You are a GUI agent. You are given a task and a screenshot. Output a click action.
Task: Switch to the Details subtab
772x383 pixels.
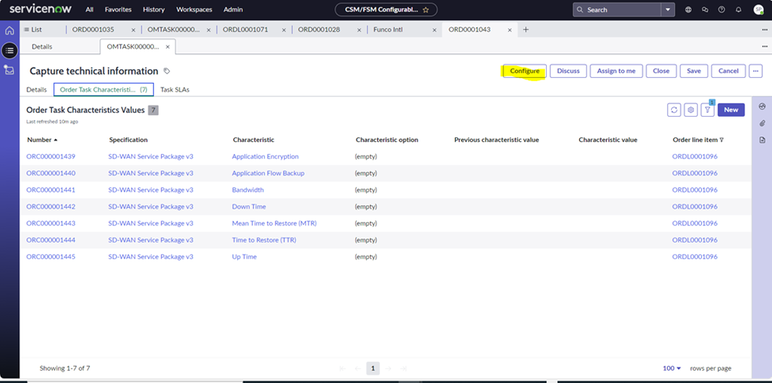pyautogui.click(x=42, y=47)
